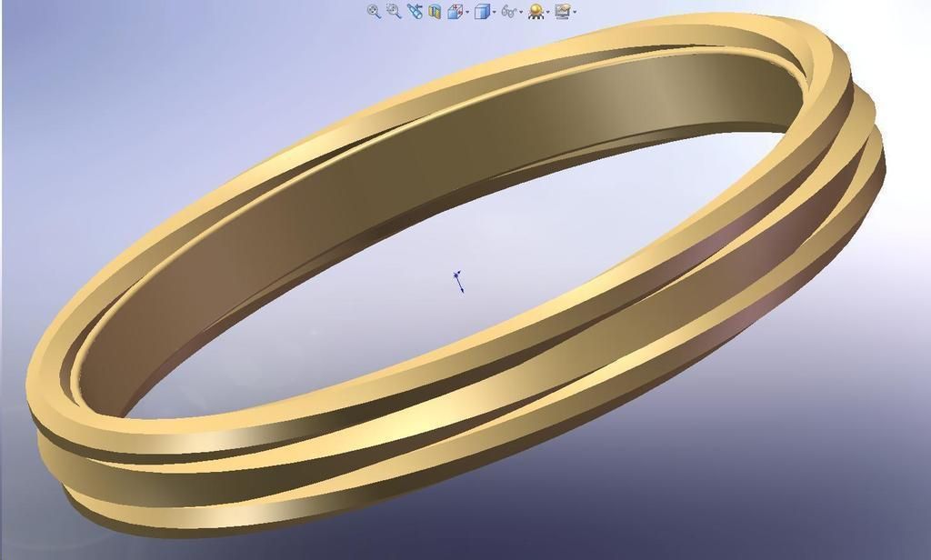Click the Display Style cube icon
The image size is (931, 560).
click(x=482, y=11)
